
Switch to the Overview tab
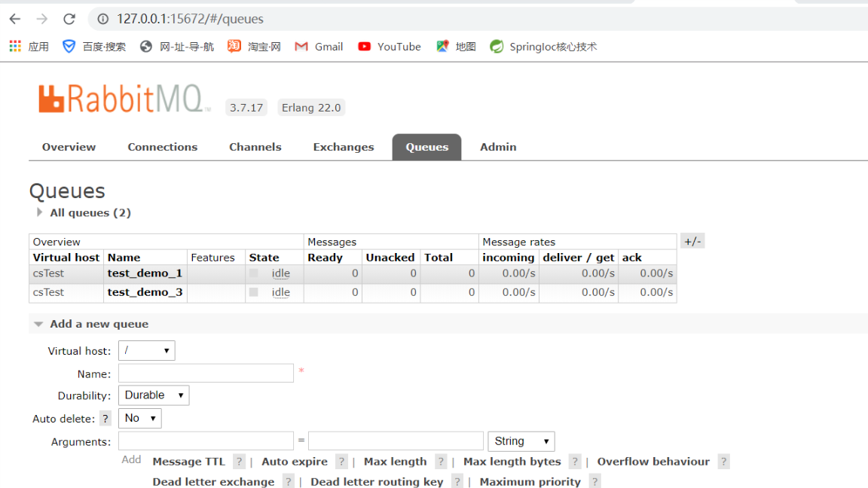point(69,147)
